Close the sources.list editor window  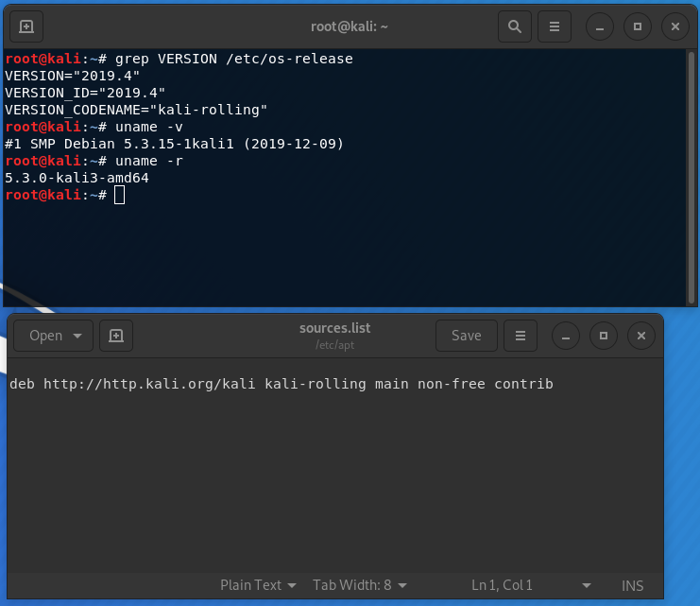click(640, 335)
